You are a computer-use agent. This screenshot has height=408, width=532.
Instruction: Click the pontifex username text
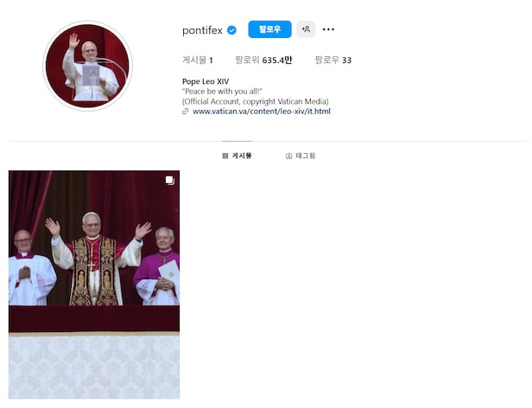tap(202, 30)
